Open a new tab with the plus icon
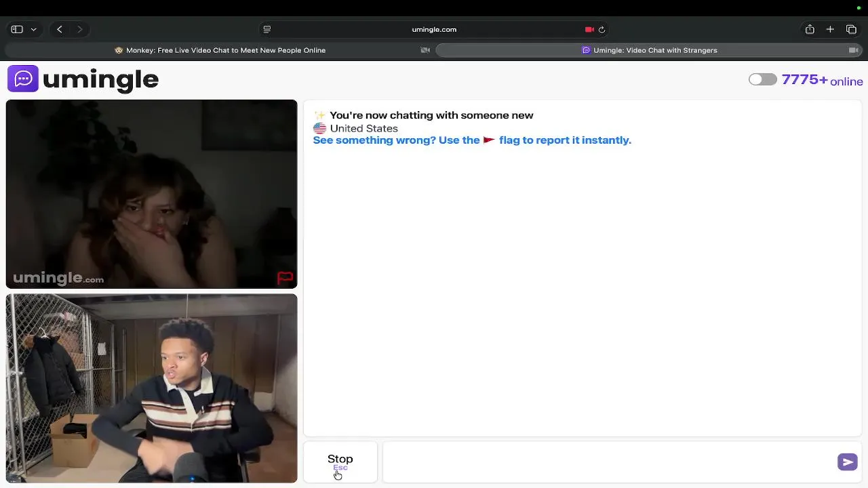The height and width of the screenshot is (488, 868). point(830,29)
